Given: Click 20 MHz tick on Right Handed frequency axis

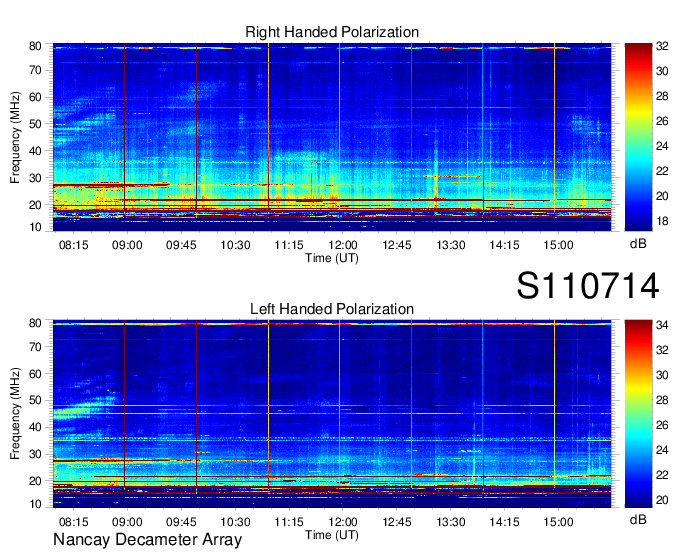Looking at the screenshot, I should [36, 205].
